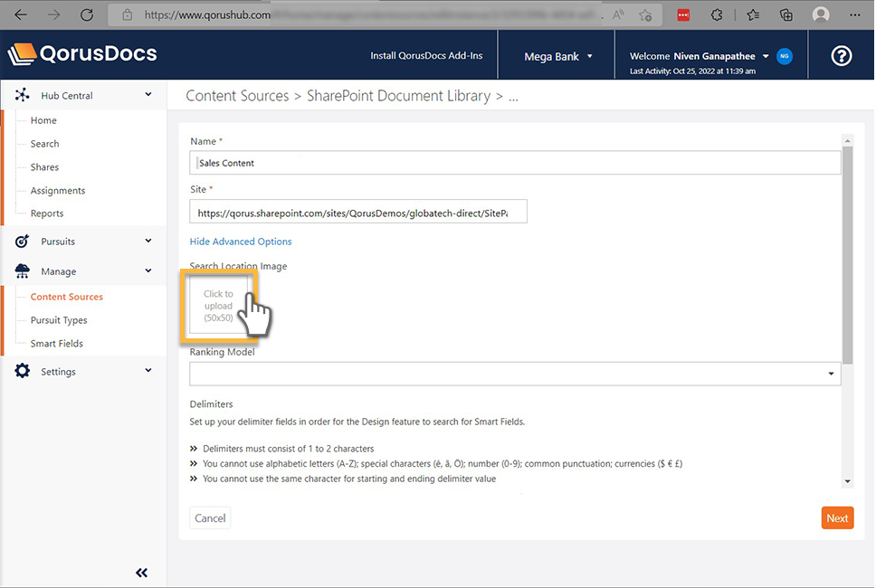Select the Hub Central icon in the sidebar
Image resolution: width=876 pixels, height=588 pixels.
[x=22, y=94]
